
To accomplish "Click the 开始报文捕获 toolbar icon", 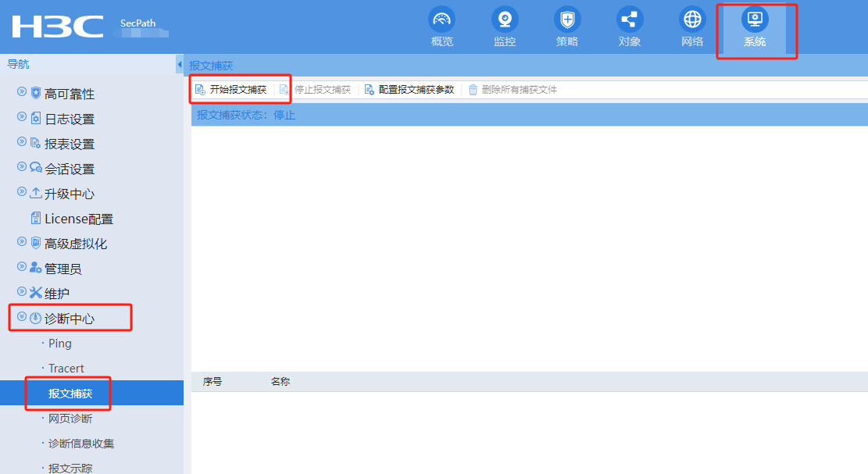I will [200, 90].
